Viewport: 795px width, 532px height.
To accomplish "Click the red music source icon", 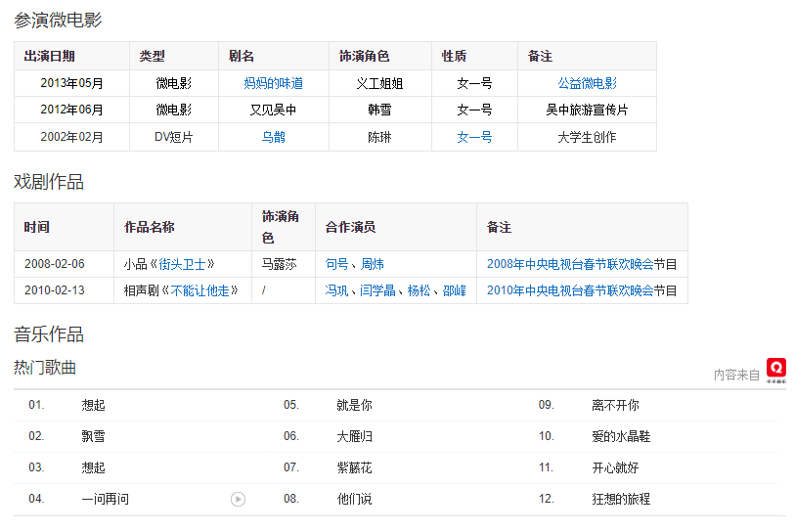I will tap(775, 368).
